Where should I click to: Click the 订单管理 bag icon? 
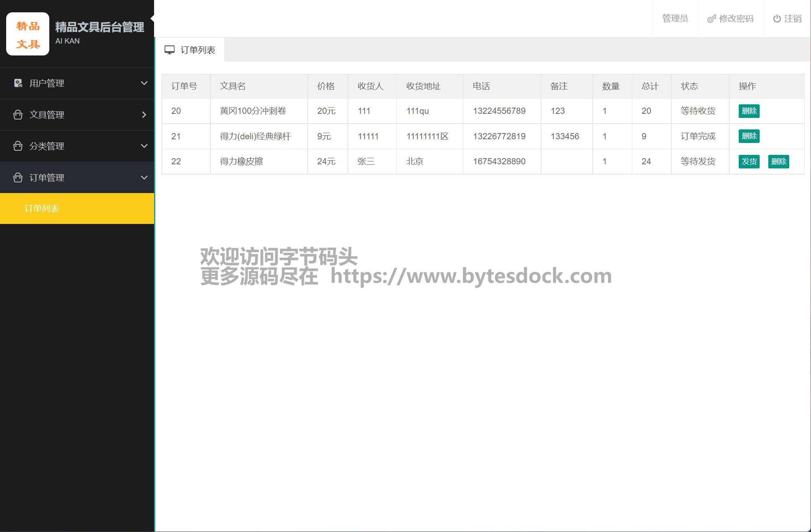tap(18, 177)
